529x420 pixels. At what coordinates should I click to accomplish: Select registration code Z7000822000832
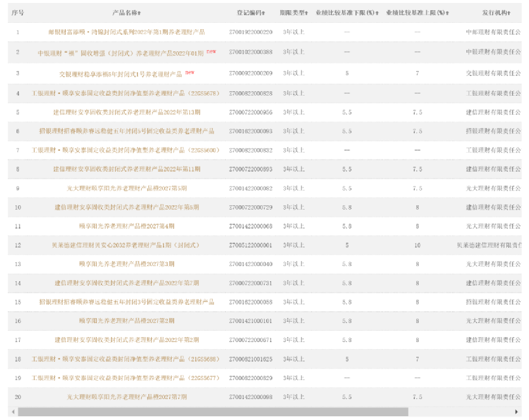(x=251, y=150)
